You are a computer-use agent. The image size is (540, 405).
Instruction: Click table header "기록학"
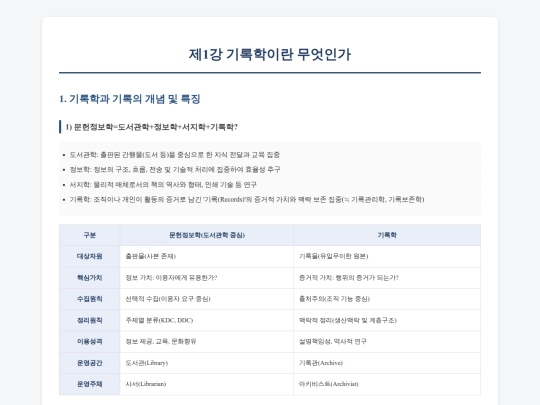point(387,235)
